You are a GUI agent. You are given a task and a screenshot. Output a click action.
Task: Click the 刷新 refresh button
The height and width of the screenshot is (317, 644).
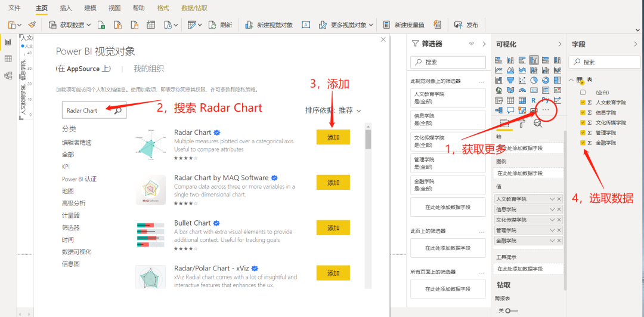(x=221, y=24)
